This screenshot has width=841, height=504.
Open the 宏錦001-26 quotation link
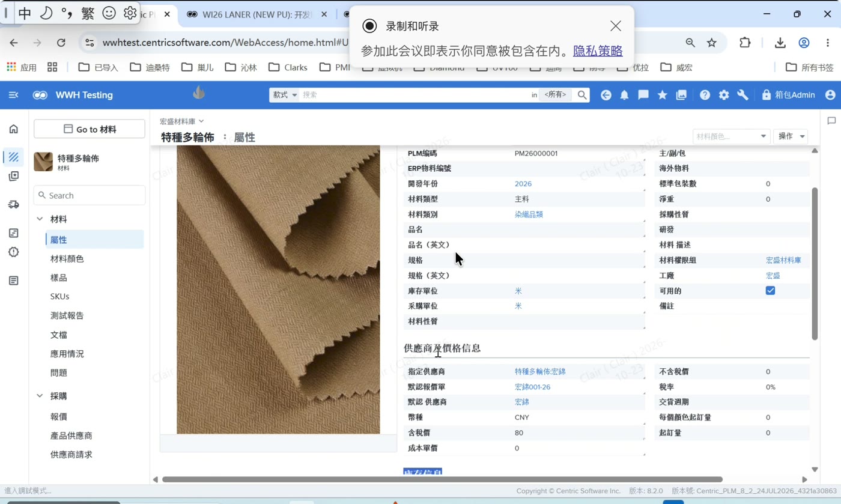pos(532,387)
